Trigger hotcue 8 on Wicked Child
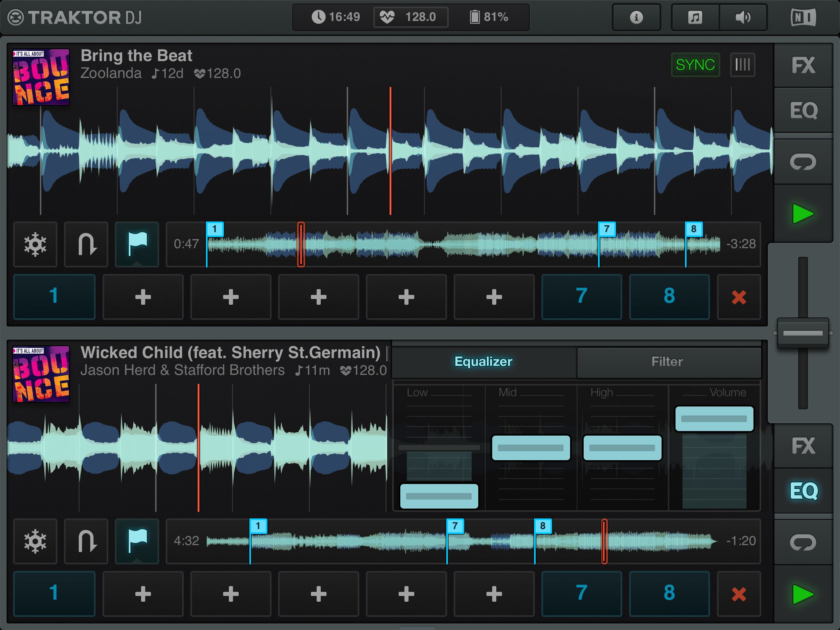 [669, 593]
